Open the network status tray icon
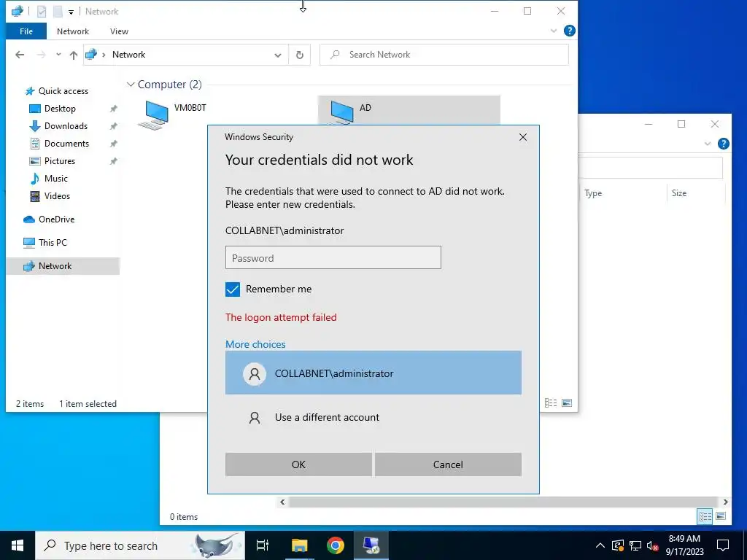747x560 pixels. [x=635, y=545]
